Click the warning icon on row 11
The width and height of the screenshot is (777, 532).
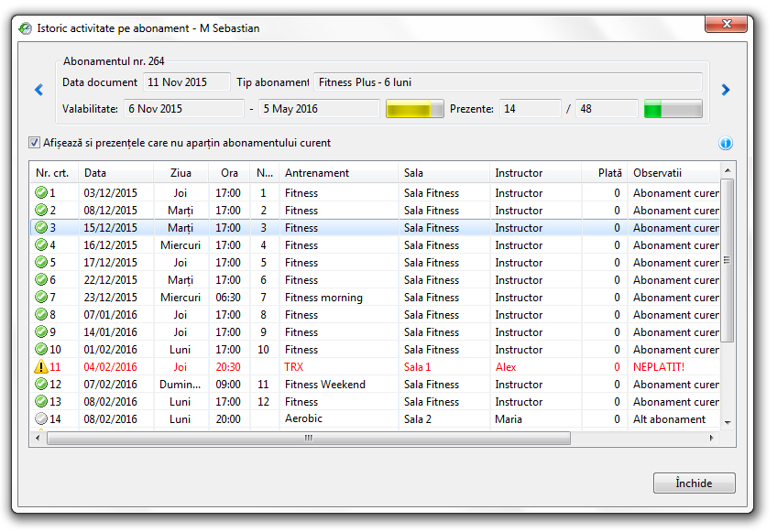pos(41,367)
